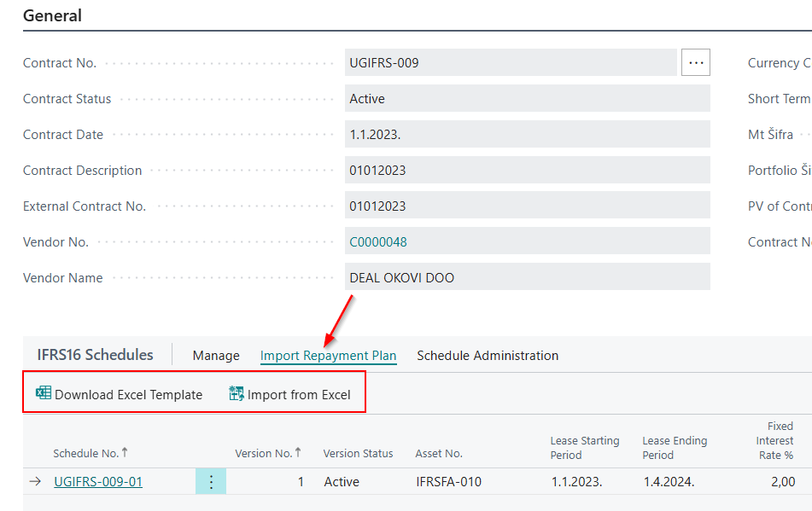Viewport: 812px width, 511px height.
Task: Click the Excel icon beside Download Excel Template
Action: [44, 393]
